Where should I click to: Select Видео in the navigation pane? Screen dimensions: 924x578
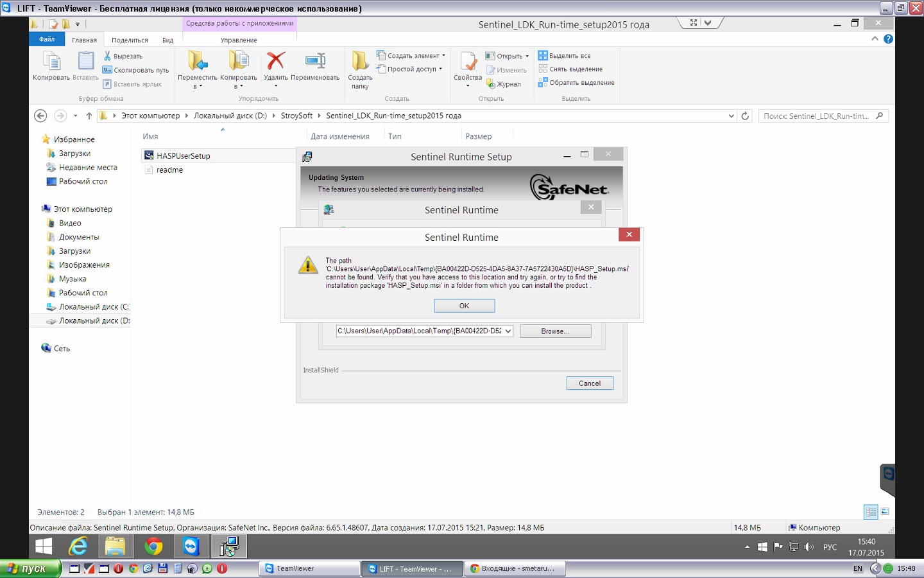(70, 223)
